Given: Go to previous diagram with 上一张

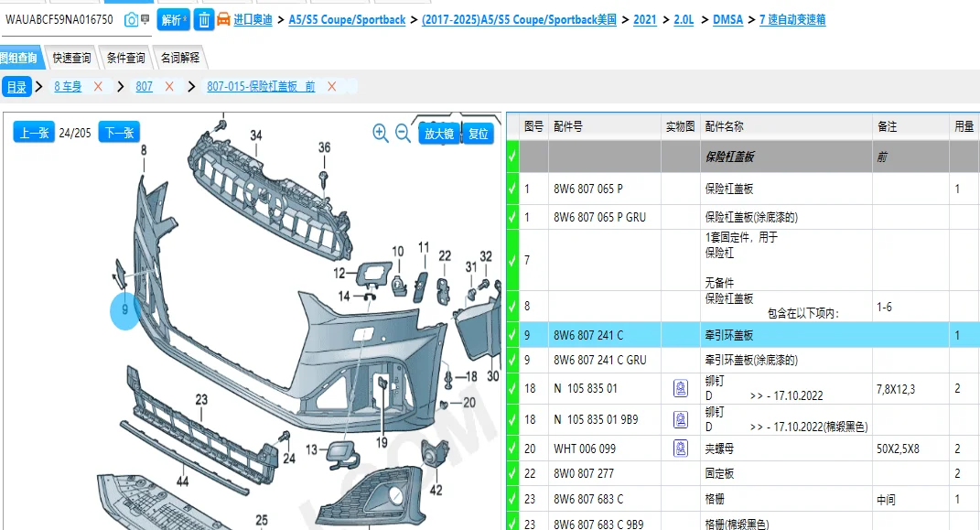Looking at the screenshot, I should tap(34, 133).
